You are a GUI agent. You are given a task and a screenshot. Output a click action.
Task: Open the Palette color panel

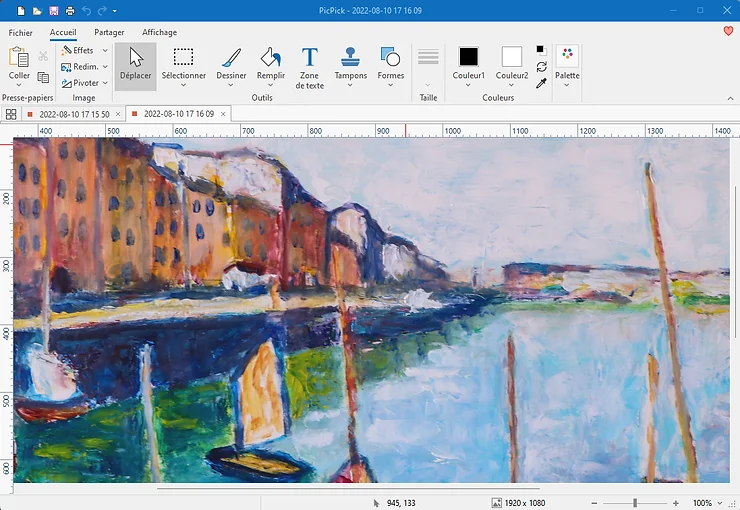[567, 66]
